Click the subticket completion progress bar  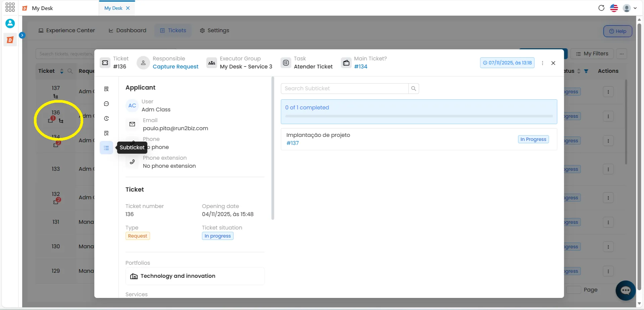click(x=419, y=116)
